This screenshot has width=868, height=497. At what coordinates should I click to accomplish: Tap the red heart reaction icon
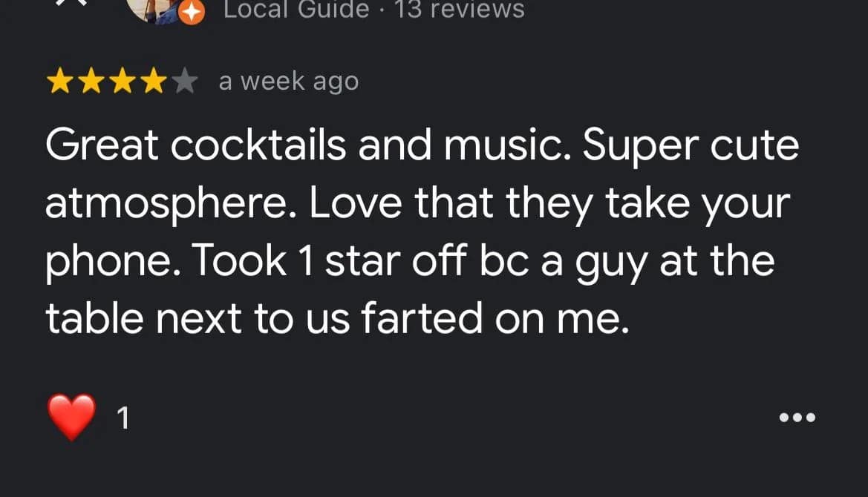(x=72, y=417)
